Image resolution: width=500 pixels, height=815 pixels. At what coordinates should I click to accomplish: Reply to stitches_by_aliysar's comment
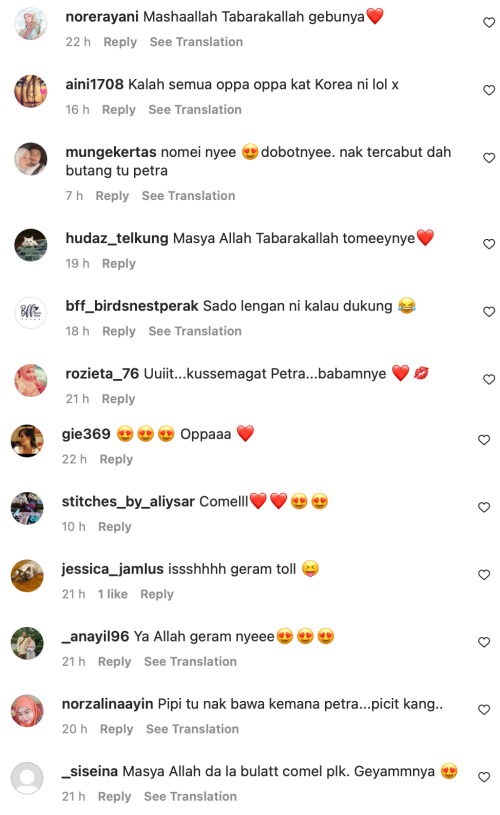pyautogui.click(x=115, y=527)
